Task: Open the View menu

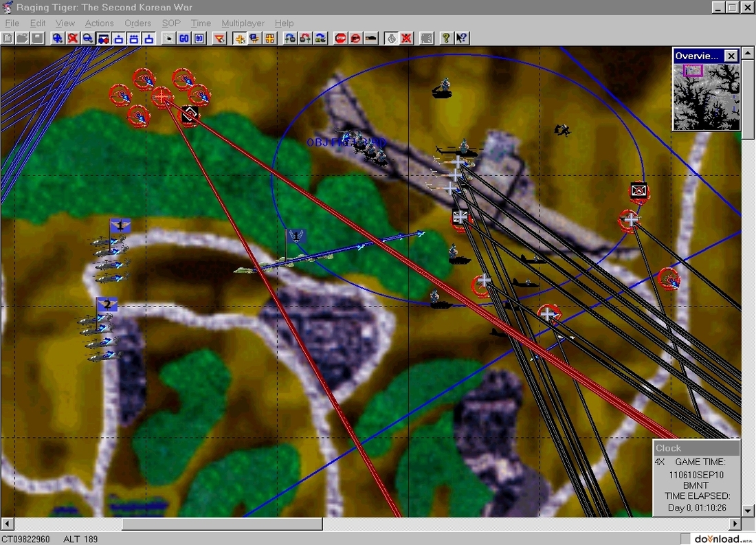Action: pos(65,23)
